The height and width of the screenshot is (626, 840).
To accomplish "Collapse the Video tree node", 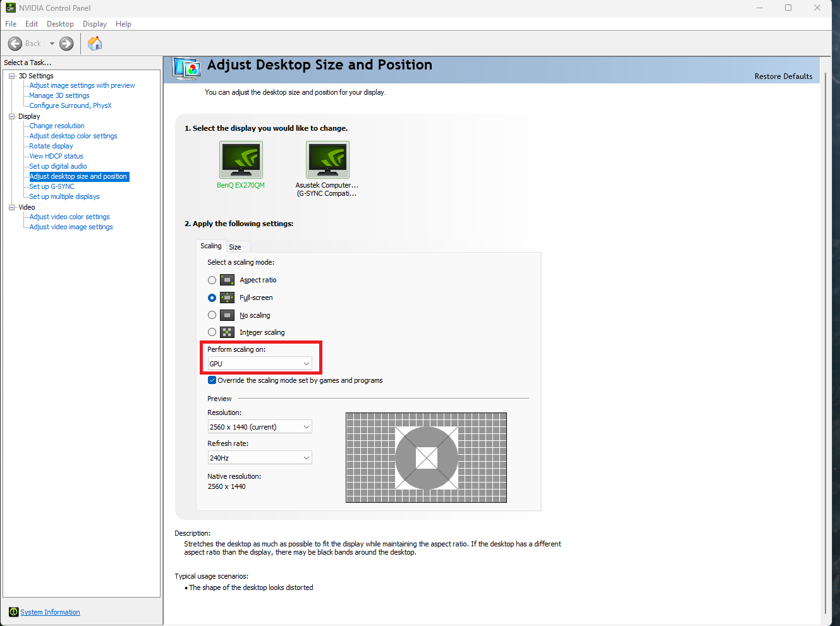I will [11, 207].
